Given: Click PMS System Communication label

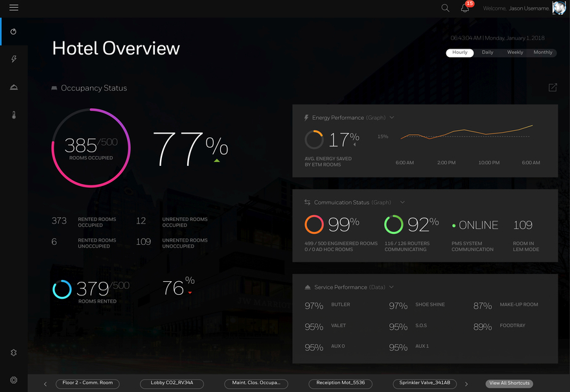Looking at the screenshot, I should click(473, 246).
